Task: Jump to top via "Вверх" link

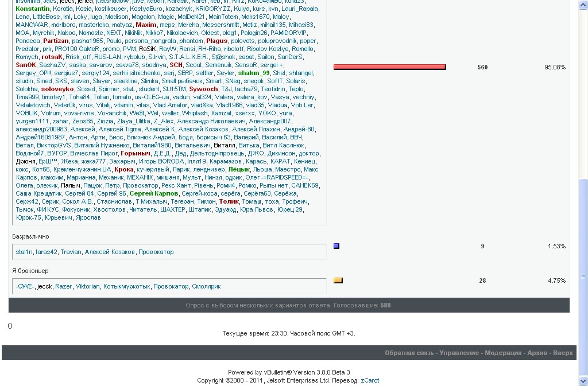Action: coord(563,353)
